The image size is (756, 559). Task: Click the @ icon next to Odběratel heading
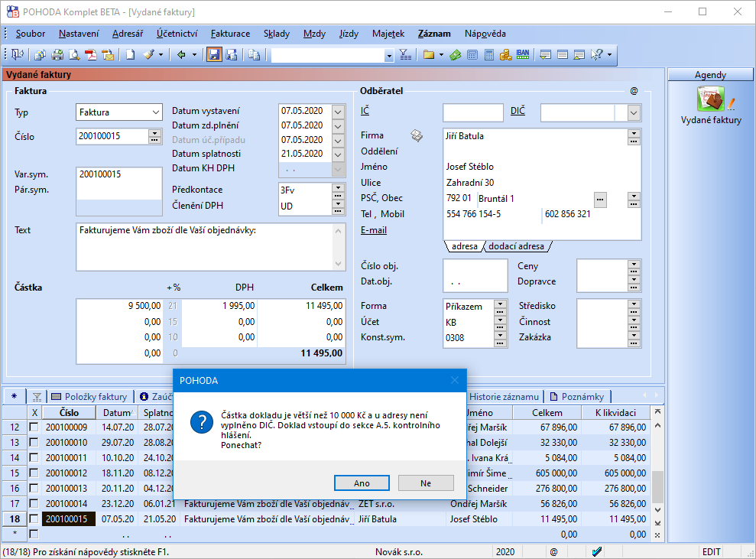pyautogui.click(x=634, y=91)
